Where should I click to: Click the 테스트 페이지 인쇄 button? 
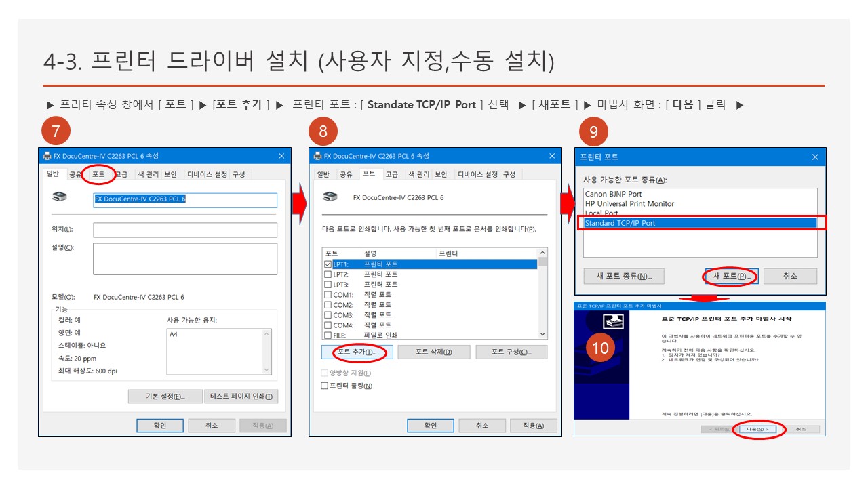click(x=241, y=396)
